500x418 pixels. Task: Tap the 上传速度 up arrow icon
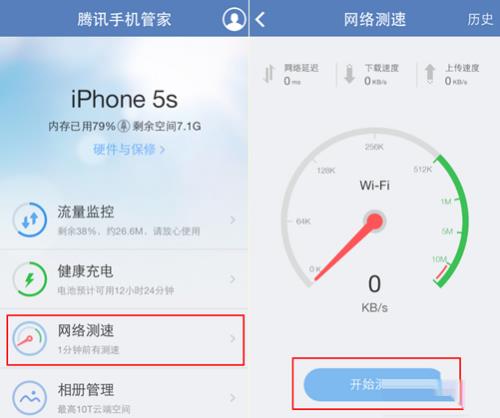coord(430,73)
